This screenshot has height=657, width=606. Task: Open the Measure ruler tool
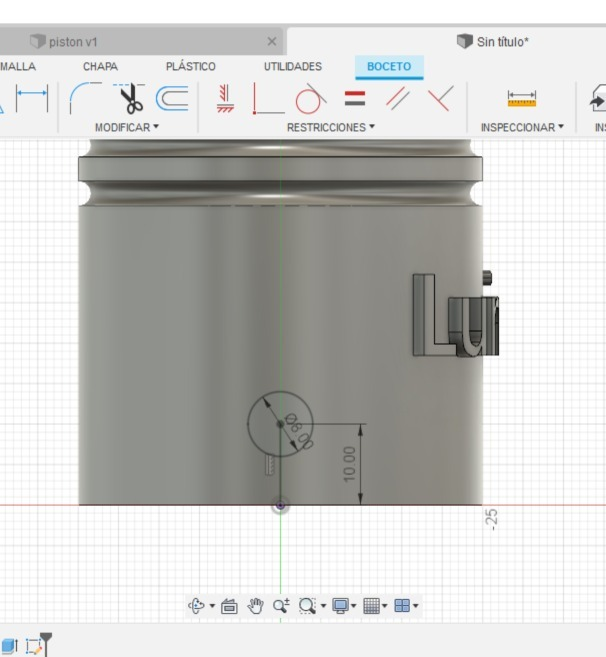point(522,98)
